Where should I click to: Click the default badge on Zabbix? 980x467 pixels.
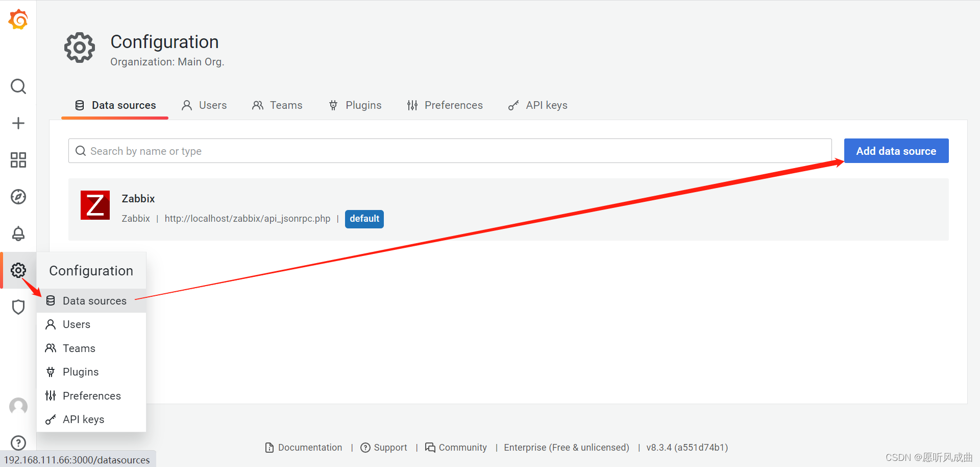[364, 219]
